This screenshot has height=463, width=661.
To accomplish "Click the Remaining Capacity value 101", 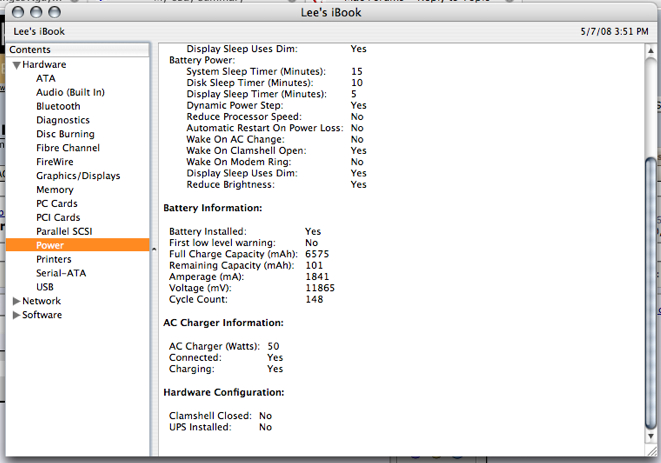I will [x=314, y=266].
